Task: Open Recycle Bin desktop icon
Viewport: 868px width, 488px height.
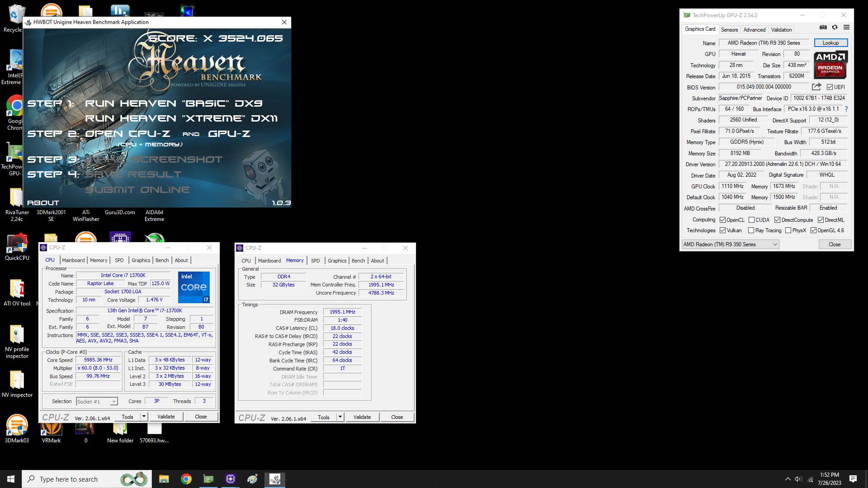Action: pos(16,18)
